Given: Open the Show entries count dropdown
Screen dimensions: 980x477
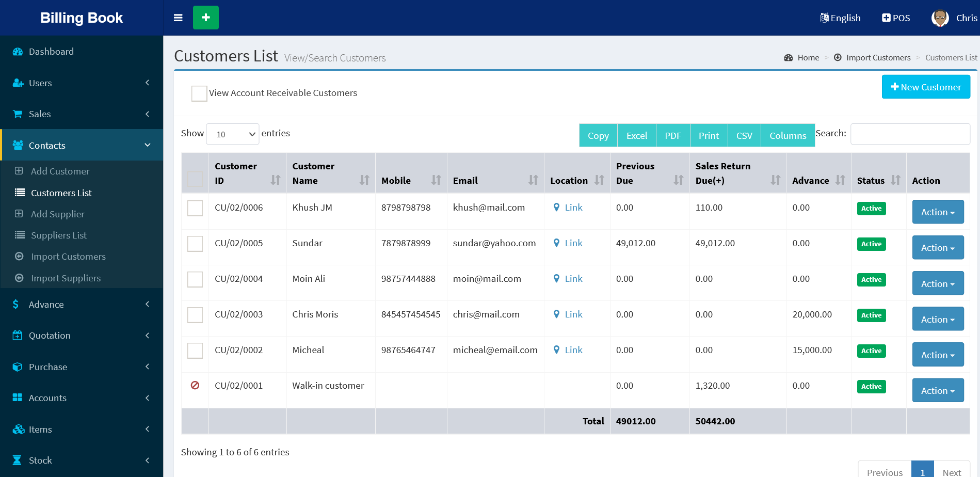Looking at the screenshot, I should pos(233,134).
